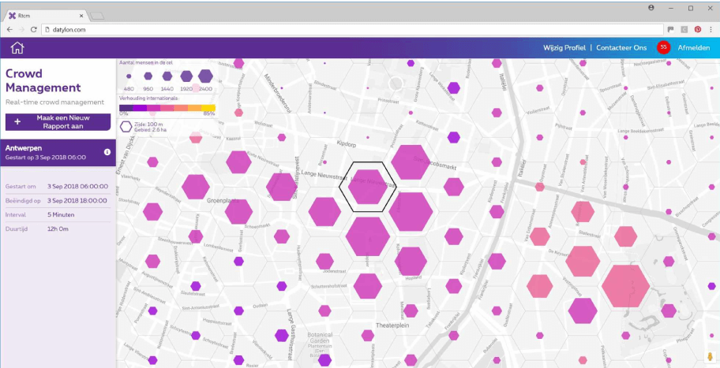The image size is (720, 368).
Task: Click the Gestart om label
Action: (x=21, y=187)
